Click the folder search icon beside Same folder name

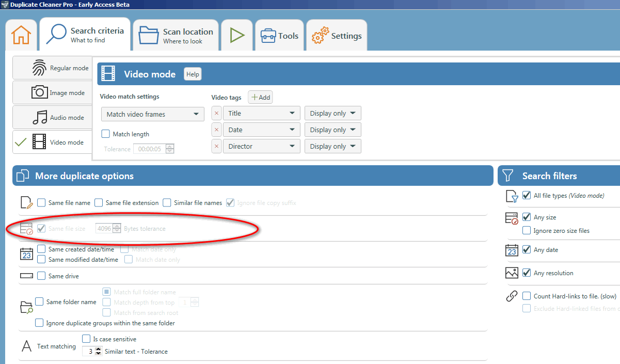coord(26,308)
